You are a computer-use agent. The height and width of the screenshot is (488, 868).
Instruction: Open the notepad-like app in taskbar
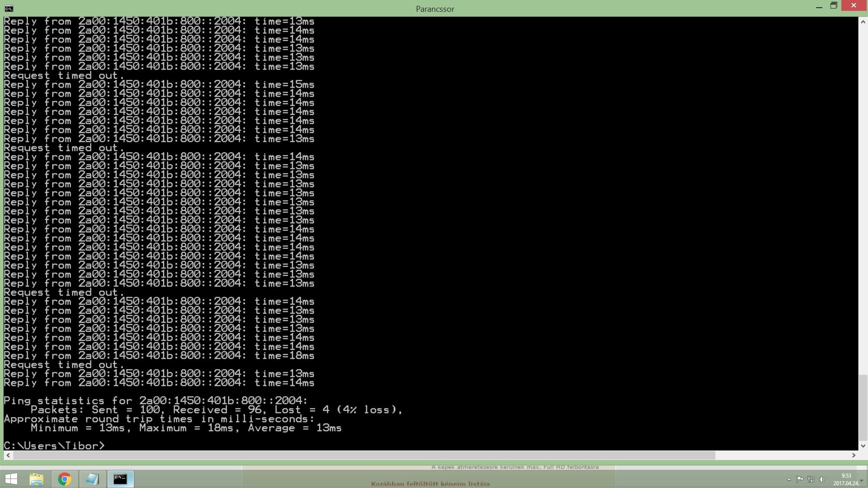(x=92, y=479)
